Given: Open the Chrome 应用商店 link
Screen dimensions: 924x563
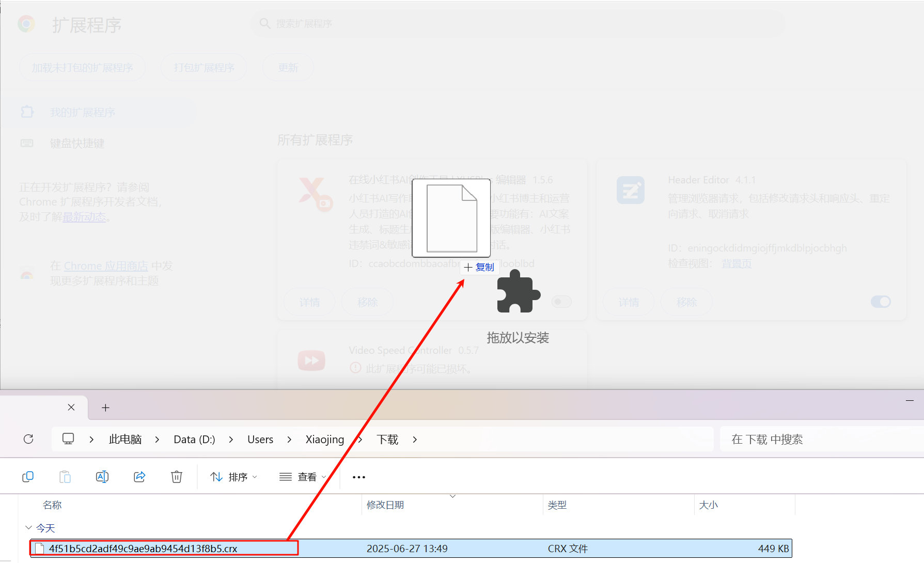Looking at the screenshot, I should tap(106, 265).
